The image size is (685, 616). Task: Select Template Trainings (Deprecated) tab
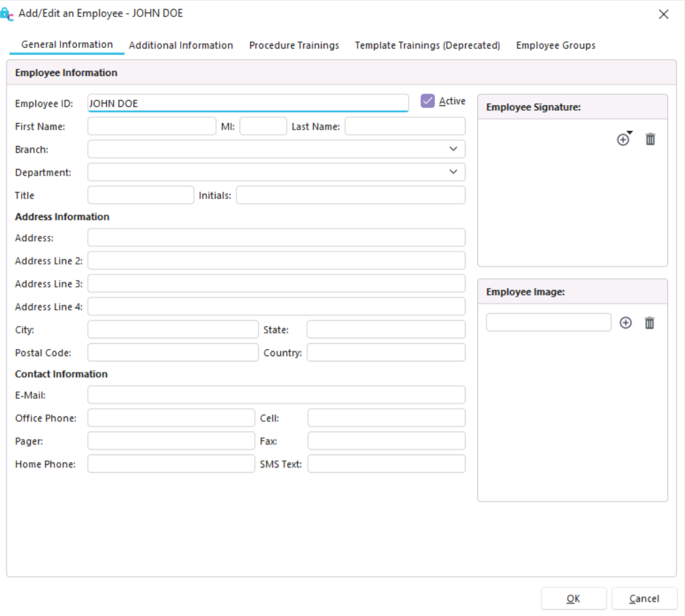tap(427, 45)
